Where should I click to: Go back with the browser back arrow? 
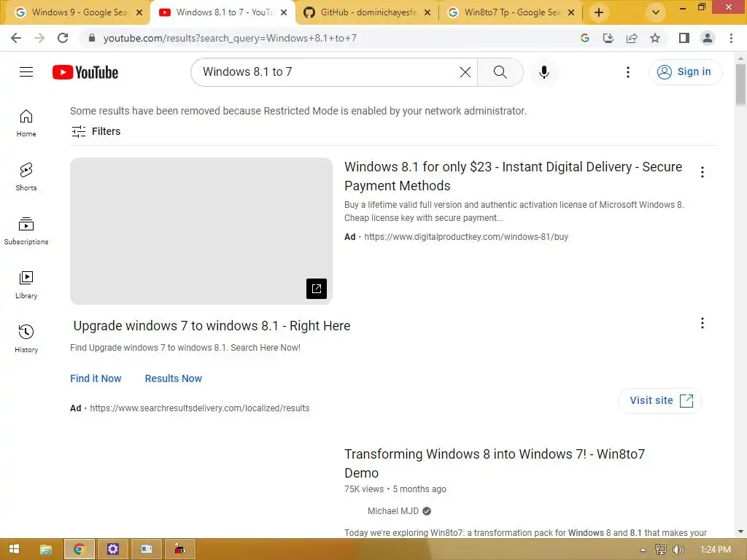pos(16,38)
